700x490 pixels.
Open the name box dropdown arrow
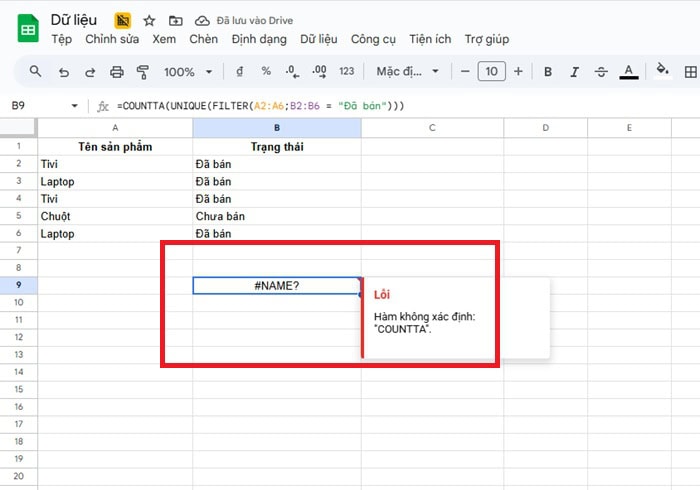75,106
